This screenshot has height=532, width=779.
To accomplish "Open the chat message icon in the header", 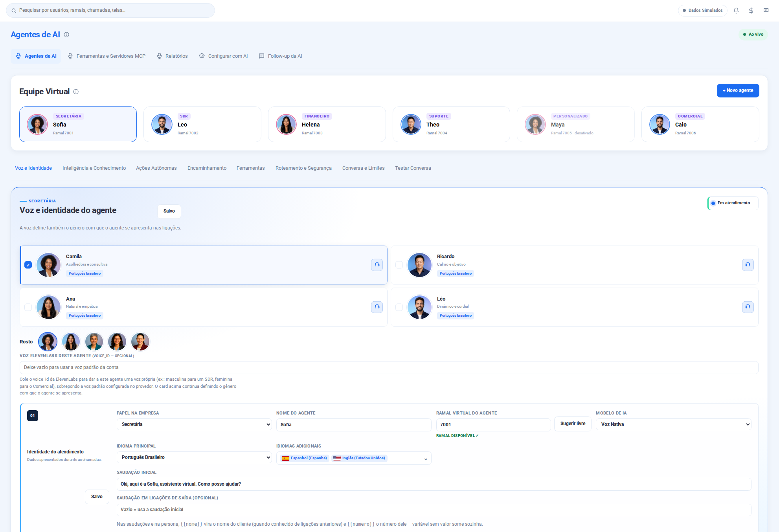I will [x=766, y=11].
